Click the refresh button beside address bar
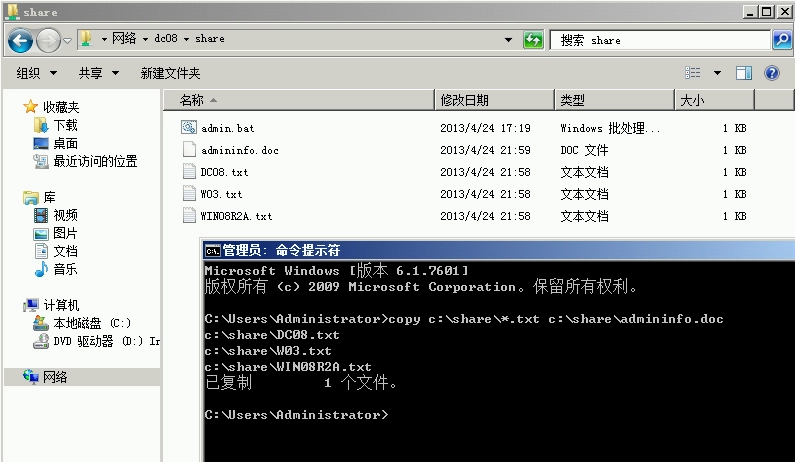This screenshot has height=462, width=795. (534, 40)
